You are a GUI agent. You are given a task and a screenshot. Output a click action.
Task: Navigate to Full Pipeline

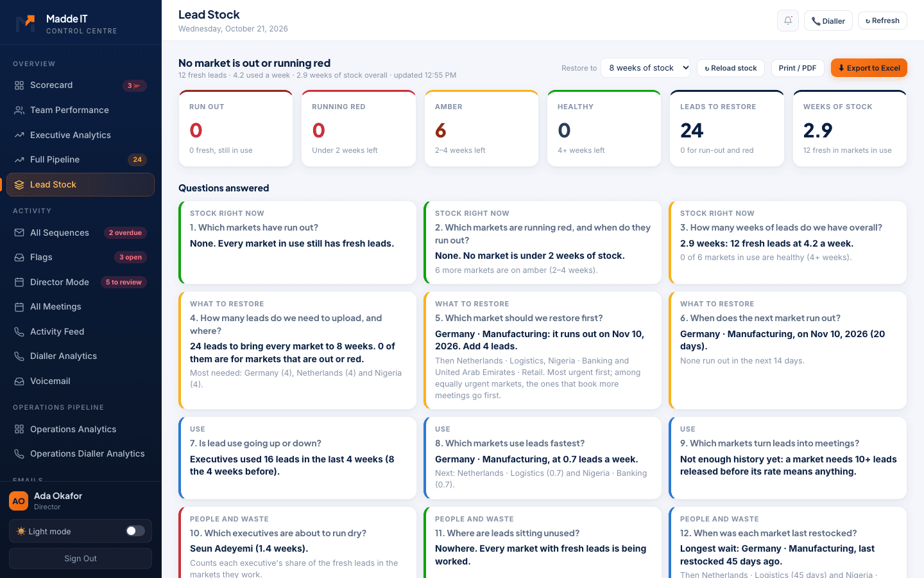[x=80, y=160]
